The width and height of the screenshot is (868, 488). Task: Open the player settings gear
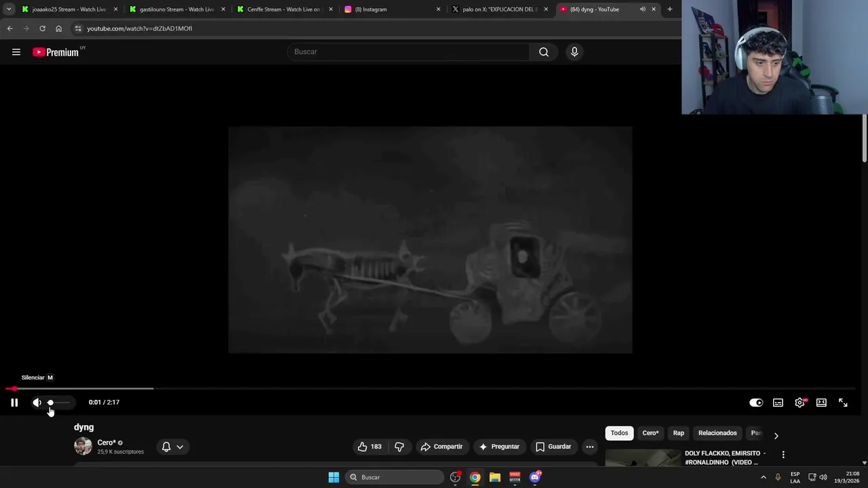(x=800, y=403)
